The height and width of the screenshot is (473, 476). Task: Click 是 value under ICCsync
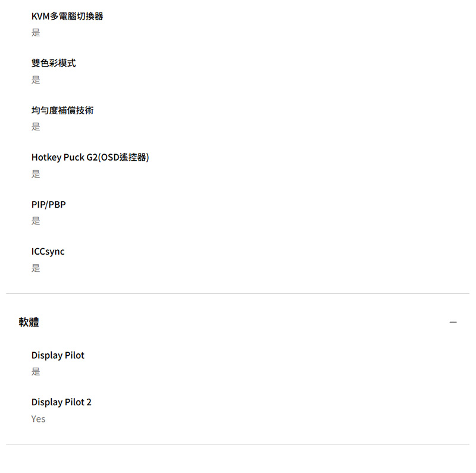pos(36,268)
